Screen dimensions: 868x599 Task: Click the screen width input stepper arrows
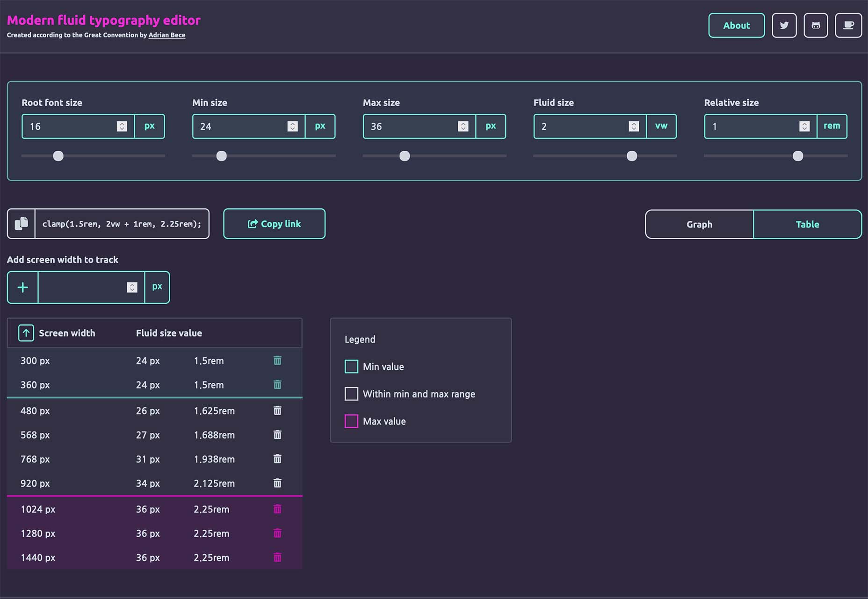tap(132, 287)
